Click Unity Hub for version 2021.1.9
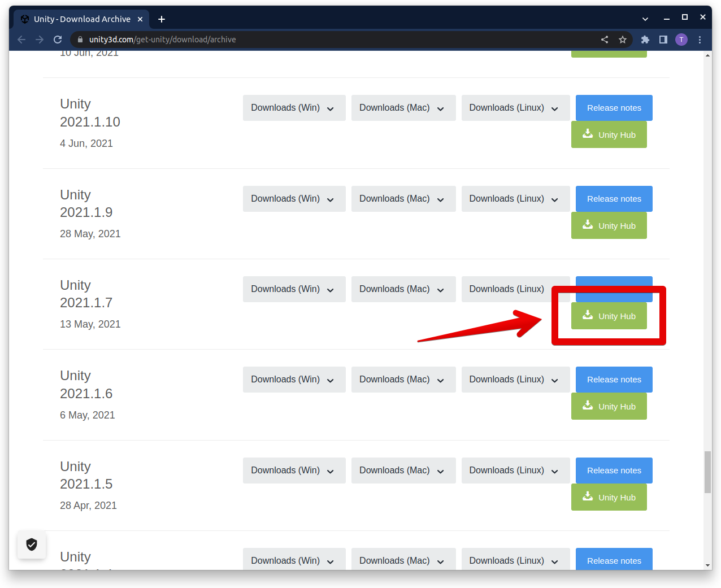This screenshot has width=721, height=588. point(609,225)
